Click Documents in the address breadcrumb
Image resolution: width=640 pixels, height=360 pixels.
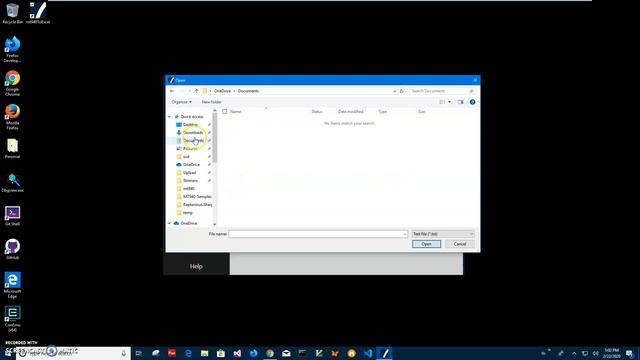point(248,91)
